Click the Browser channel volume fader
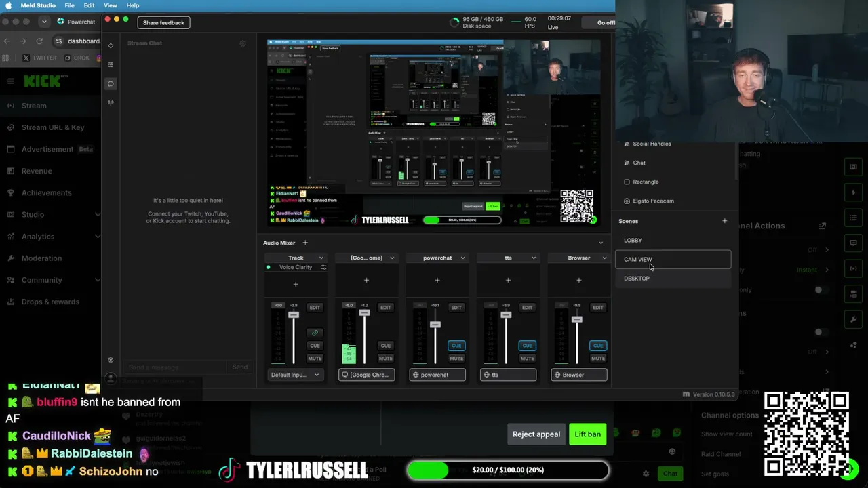 pyautogui.click(x=576, y=319)
